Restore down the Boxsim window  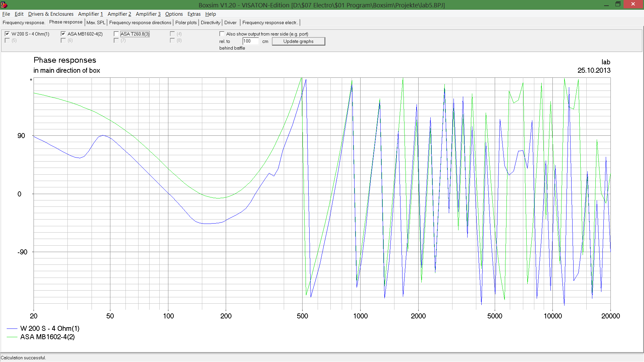pyautogui.click(x=618, y=4)
